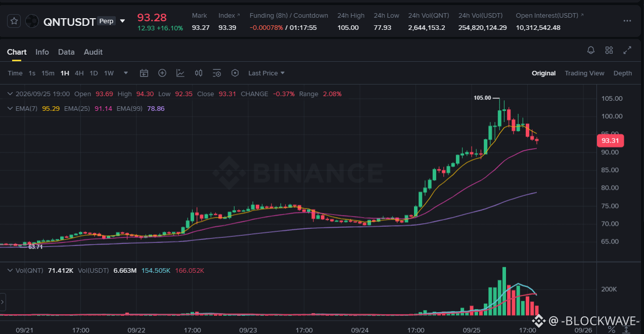This screenshot has width=644, height=334.
Task: Expand more time intervals dropdown
Action: coord(126,73)
